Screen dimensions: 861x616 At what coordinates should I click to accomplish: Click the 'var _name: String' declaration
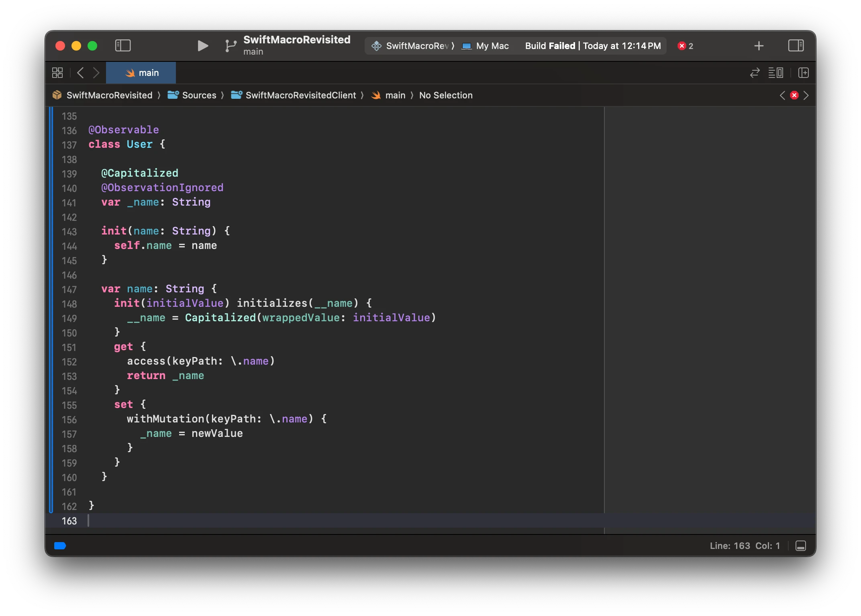156,202
